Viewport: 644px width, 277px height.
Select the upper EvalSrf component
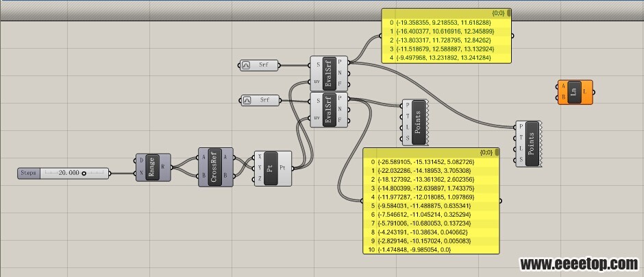pyautogui.click(x=330, y=73)
